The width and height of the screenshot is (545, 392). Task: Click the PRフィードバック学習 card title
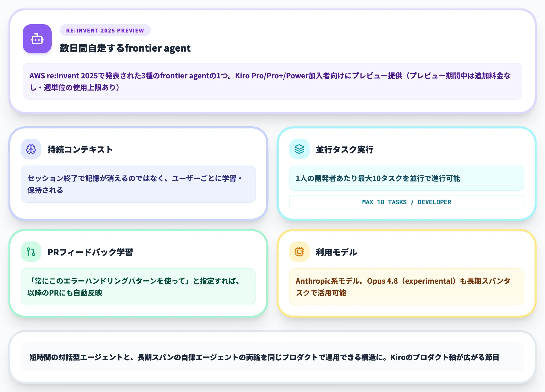[90, 252]
